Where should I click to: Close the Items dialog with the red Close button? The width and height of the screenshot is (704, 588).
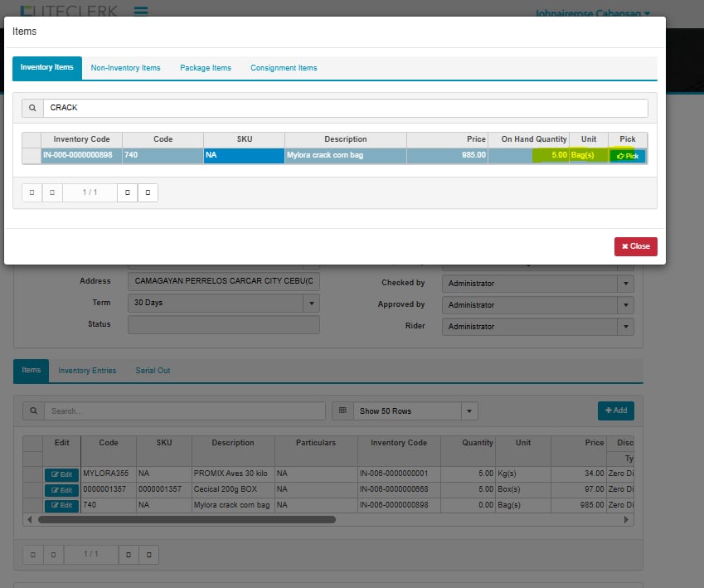635,246
